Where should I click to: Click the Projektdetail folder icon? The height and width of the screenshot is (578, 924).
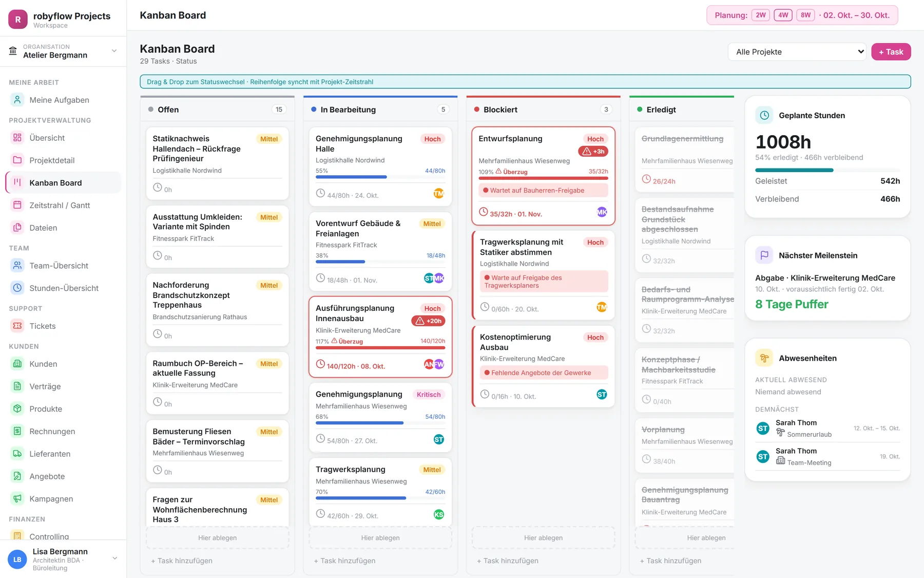(17, 160)
